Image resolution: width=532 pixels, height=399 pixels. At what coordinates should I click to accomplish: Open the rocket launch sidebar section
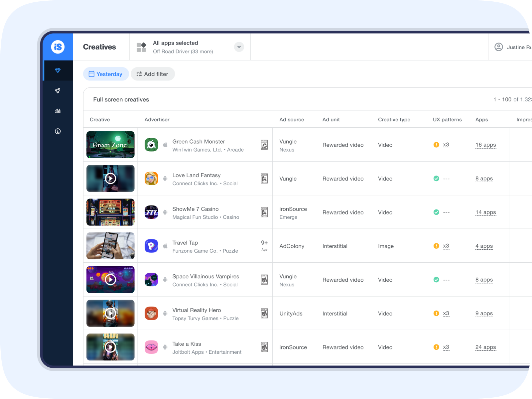[x=58, y=91]
